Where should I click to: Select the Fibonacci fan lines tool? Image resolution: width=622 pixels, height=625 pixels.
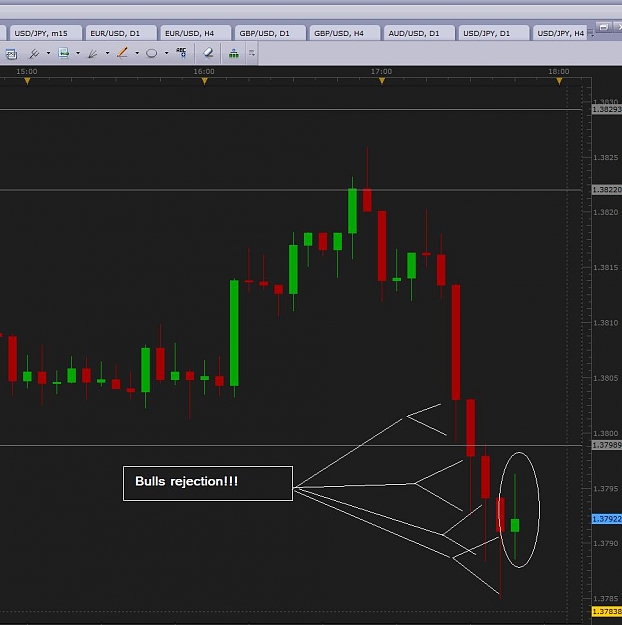point(93,53)
